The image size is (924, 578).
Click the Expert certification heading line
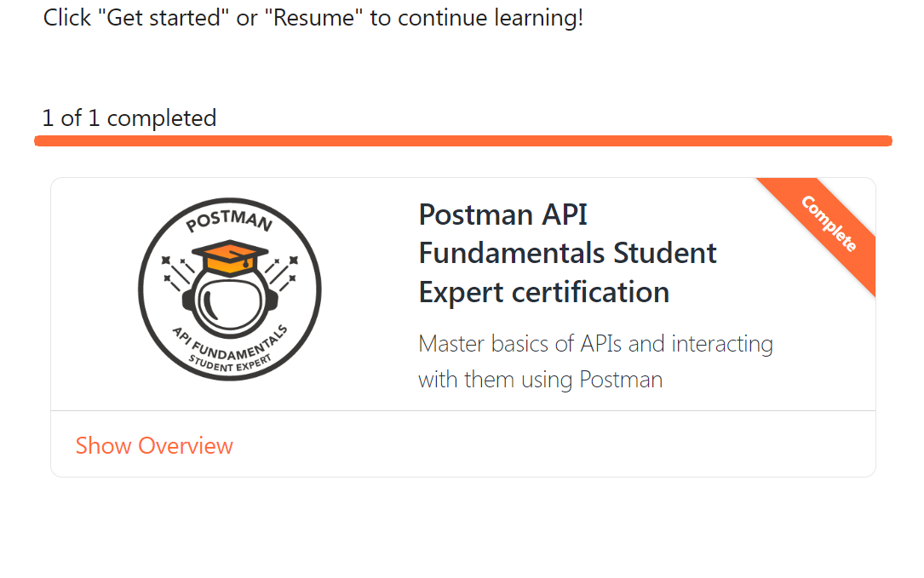coord(543,292)
